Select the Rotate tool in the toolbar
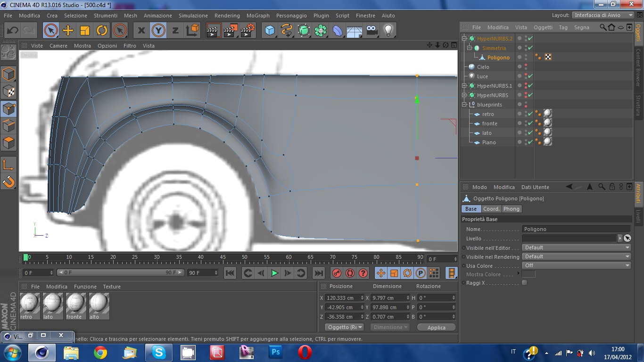Image resolution: width=644 pixels, height=362 pixels. tap(102, 31)
